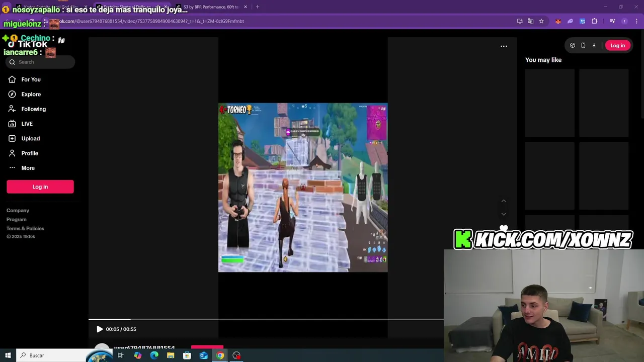Click the download desktop app icon
This screenshot has height=362, width=644.
(594, 45)
